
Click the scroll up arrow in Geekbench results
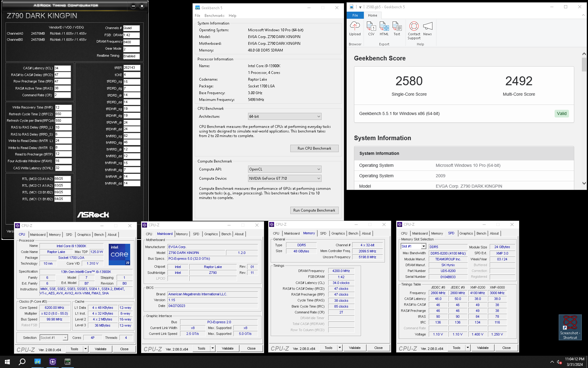tap(584, 54)
